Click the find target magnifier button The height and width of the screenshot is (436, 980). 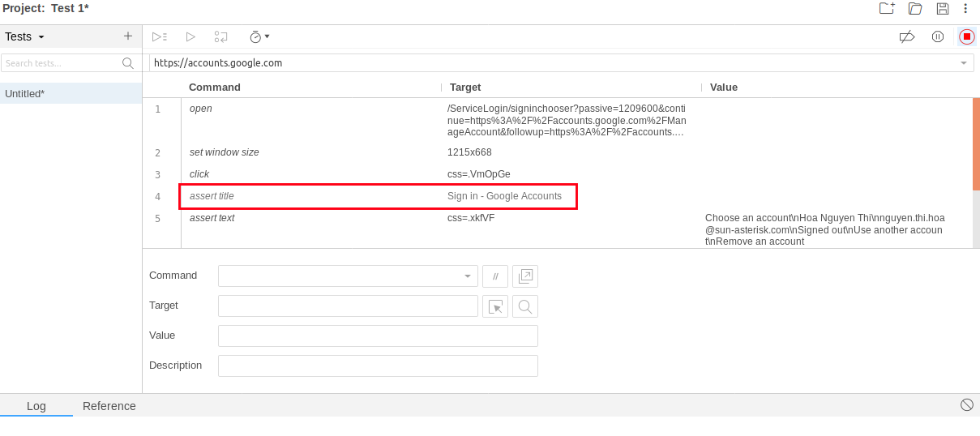tap(525, 306)
